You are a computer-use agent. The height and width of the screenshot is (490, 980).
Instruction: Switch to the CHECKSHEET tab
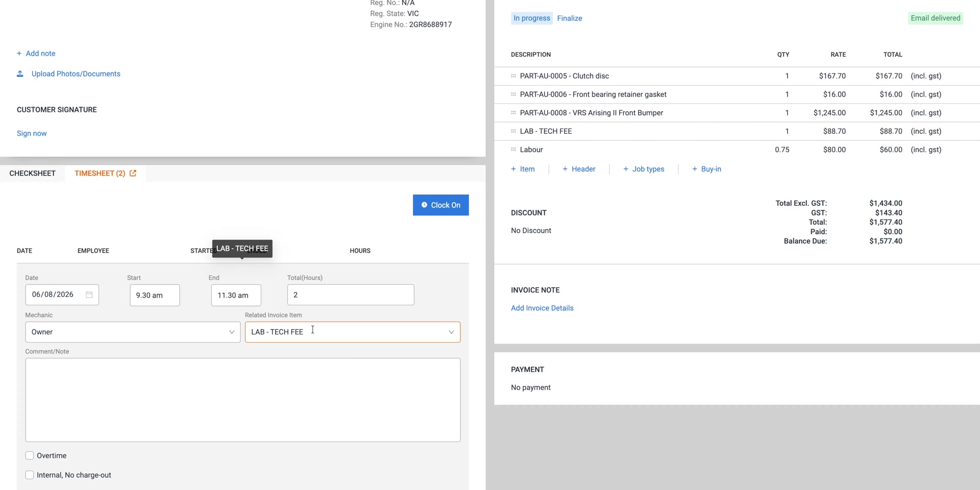click(x=33, y=174)
